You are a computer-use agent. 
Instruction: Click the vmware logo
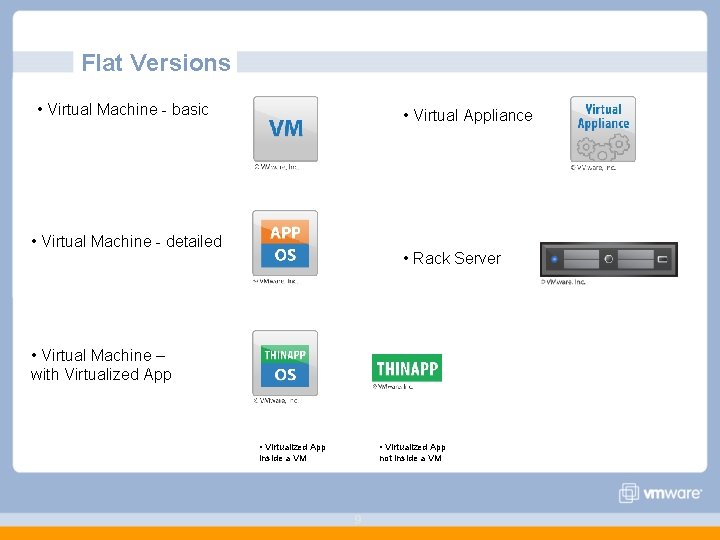click(x=660, y=493)
